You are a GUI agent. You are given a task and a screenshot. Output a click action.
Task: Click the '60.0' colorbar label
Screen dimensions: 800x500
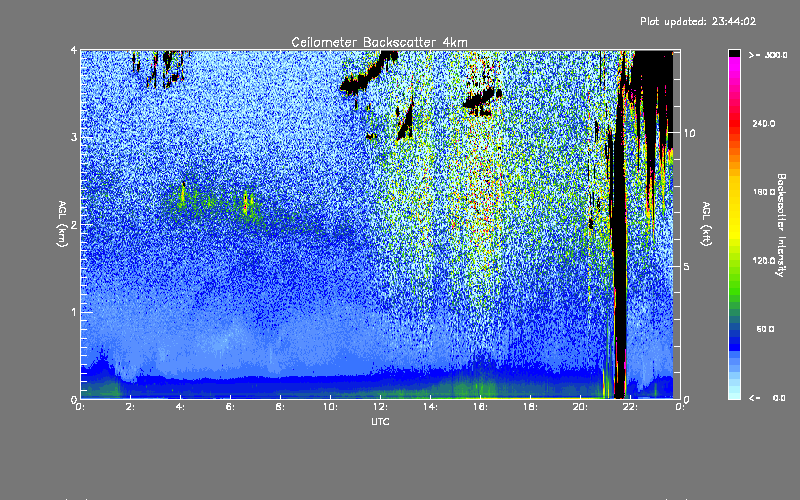[766, 329]
